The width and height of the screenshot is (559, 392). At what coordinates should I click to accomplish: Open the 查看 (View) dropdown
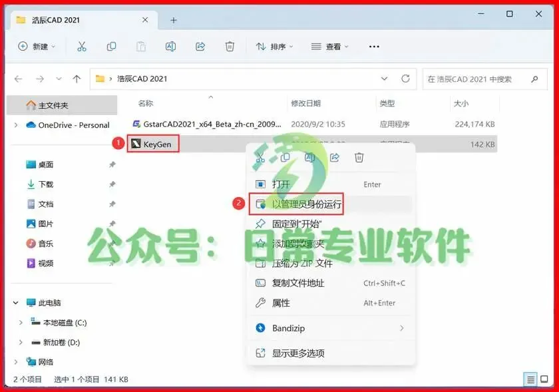click(x=330, y=47)
